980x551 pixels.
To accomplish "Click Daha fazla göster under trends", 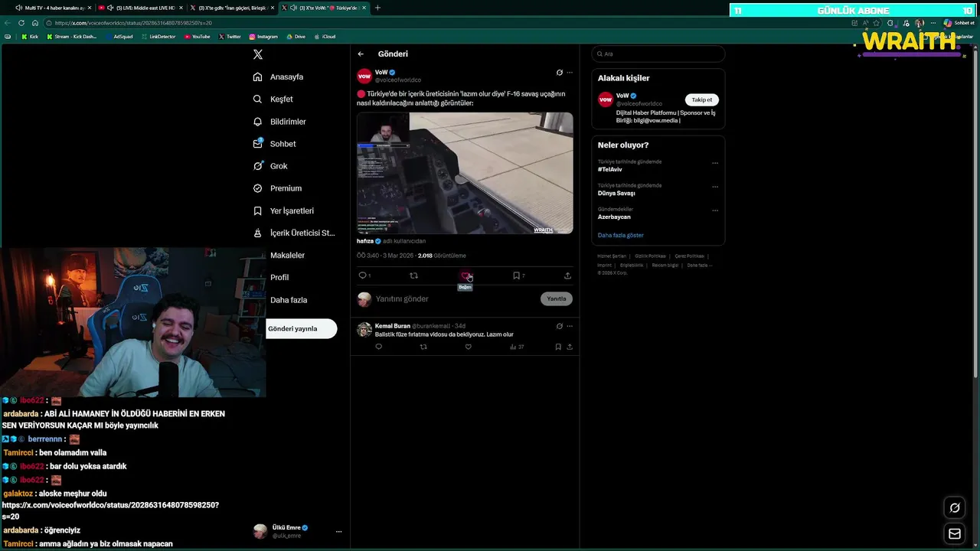I will 621,236.
